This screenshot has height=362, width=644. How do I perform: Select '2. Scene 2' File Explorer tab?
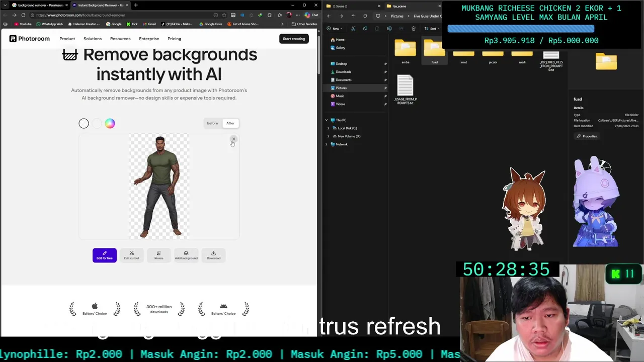[352, 6]
